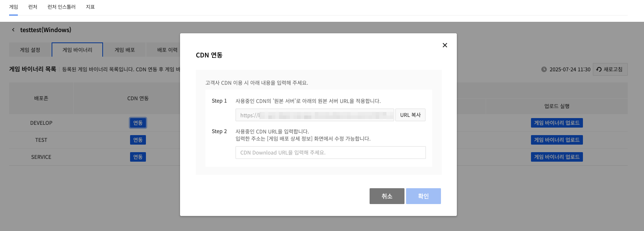Go back using the arrow beside testtest(Windows)
The width and height of the screenshot is (644, 231).
coord(13,30)
